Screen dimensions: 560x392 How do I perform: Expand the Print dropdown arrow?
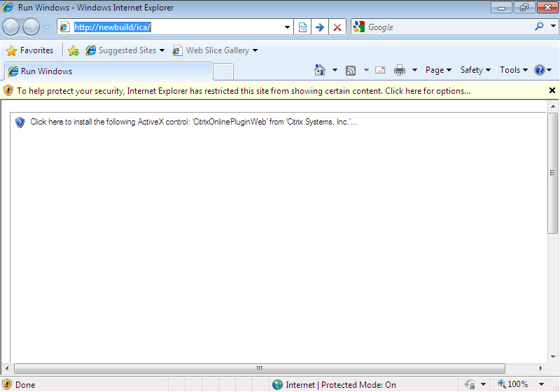tap(414, 70)
